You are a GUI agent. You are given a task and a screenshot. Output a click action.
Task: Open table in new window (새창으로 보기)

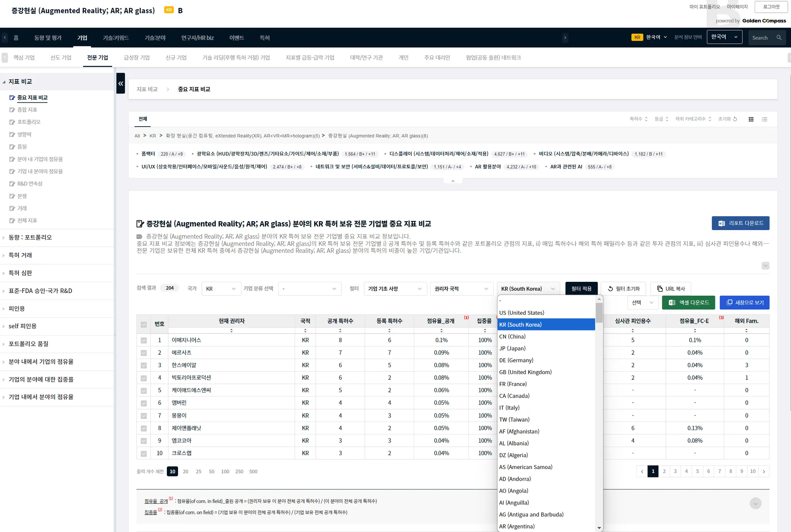pyautogui.click(x=744, y=303)
